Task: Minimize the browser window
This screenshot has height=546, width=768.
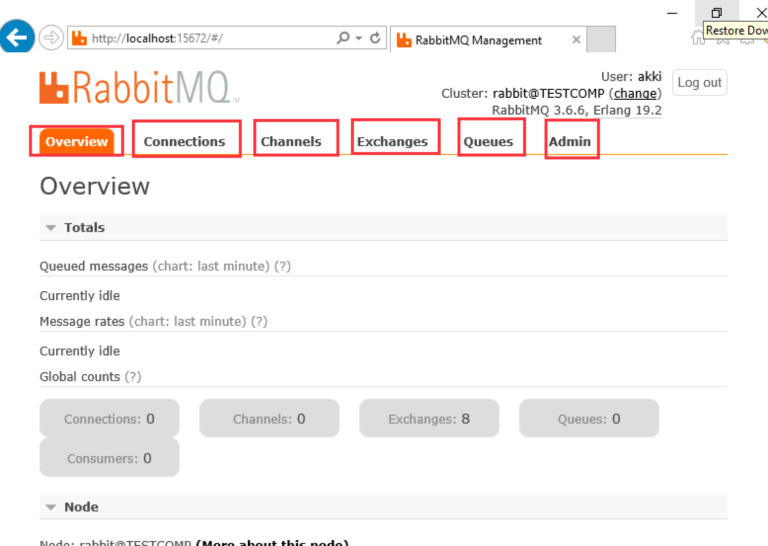Action: pos(672,13)
